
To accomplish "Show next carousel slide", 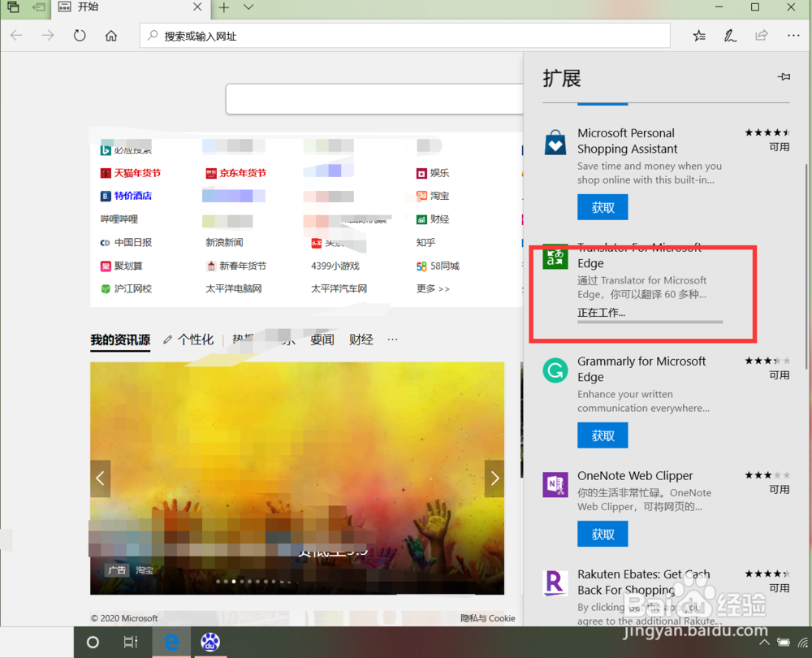I will 495,478.
